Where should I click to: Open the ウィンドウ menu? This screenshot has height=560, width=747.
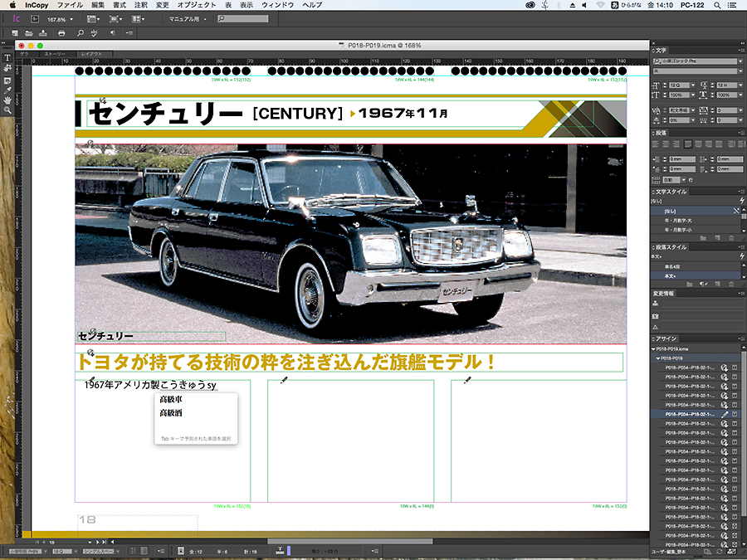point(278,5)
